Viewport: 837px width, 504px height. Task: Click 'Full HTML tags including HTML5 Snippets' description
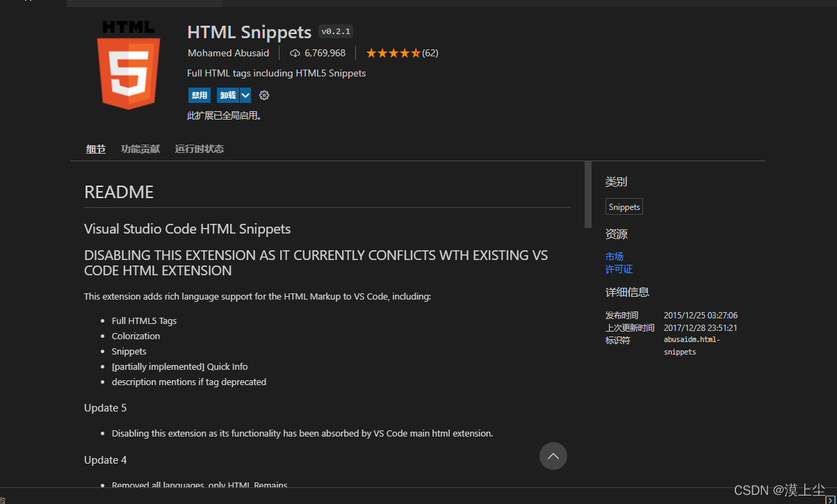click(277, 73)
